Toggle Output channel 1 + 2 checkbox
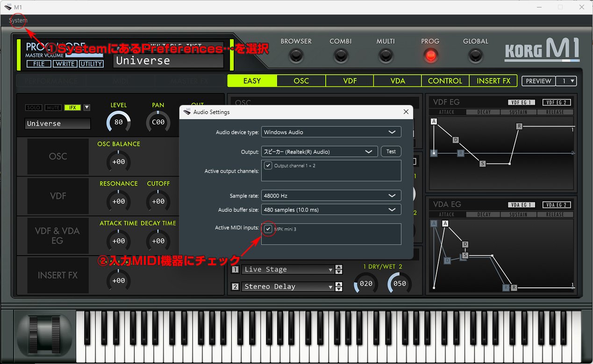The image size is (593, 364). click(x=268, y=165)
